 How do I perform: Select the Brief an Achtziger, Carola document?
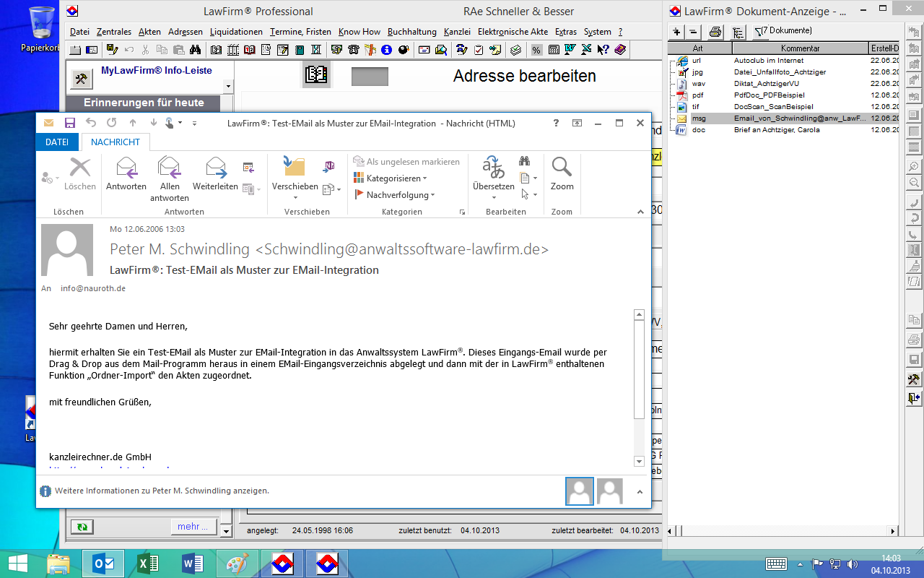[x=776, y=130]
